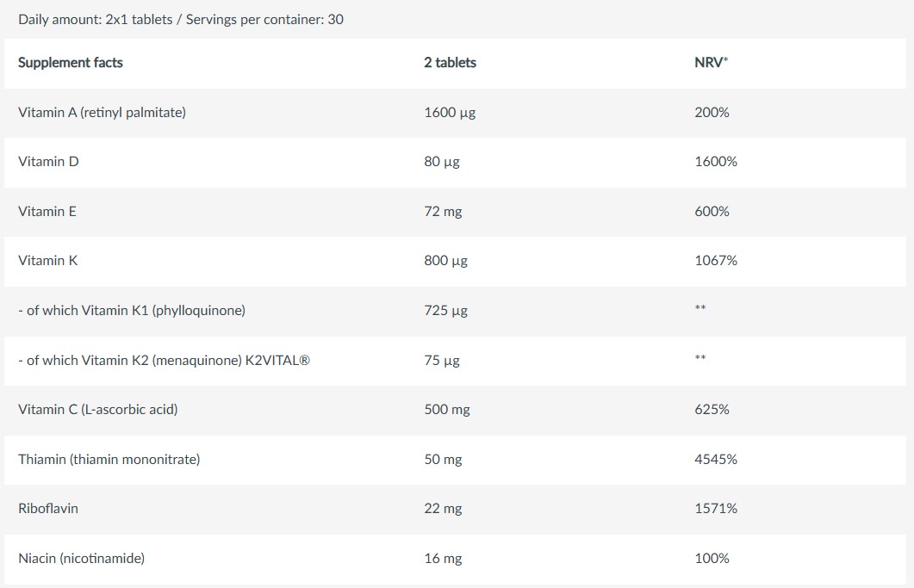The image size is (914, 588).
Task: Click the Thiamin (thiamin mononitrate) label
Action: 109,459
